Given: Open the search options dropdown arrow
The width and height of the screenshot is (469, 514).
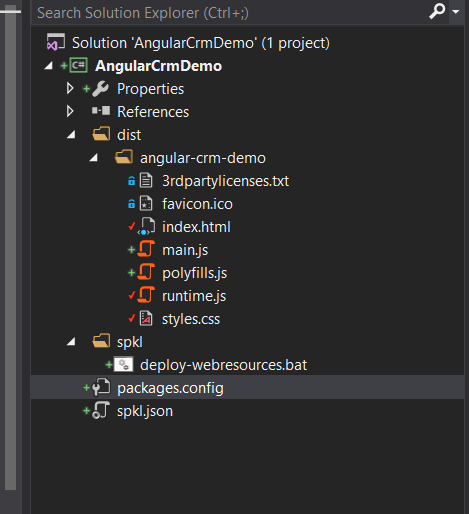Looking at the screenshot, I should tap(456, 12).
